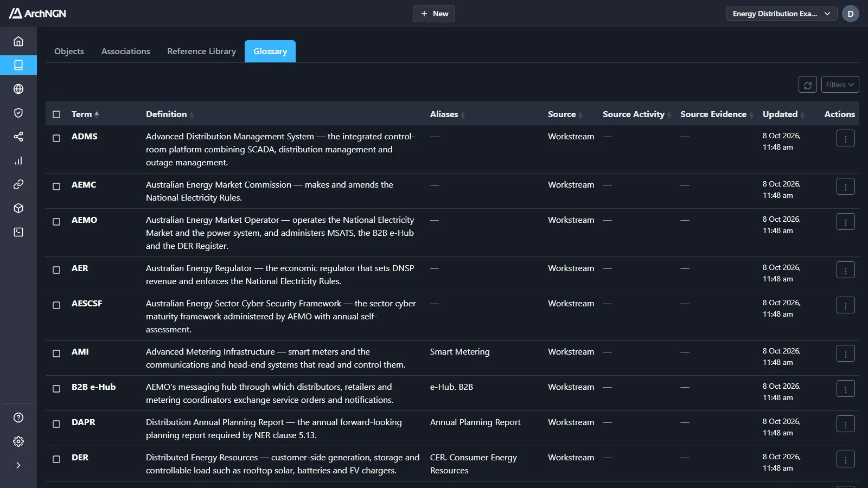Open the AER term entry
The height and width of the screenshot is (488, 868).
[80, 268]
